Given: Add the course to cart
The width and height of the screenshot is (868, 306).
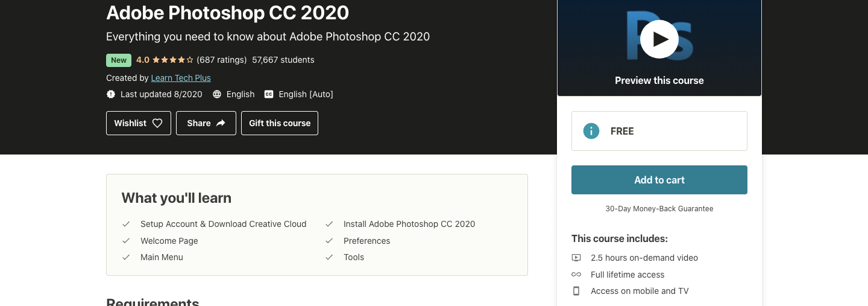Looking at the screenshot, I should (x=659, y=180).
